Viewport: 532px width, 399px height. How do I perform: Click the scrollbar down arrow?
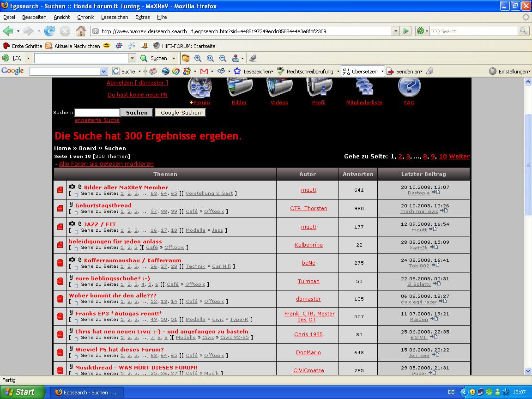point(528,371)
